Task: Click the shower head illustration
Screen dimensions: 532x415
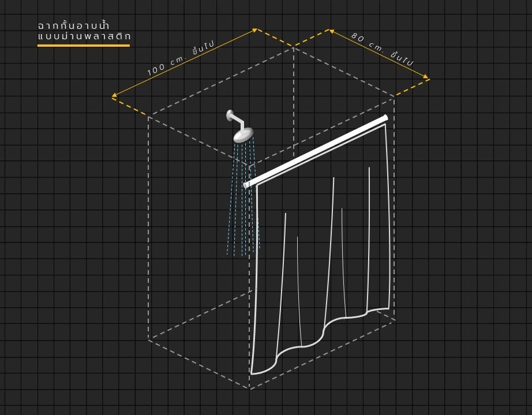Action: [240, 126]
